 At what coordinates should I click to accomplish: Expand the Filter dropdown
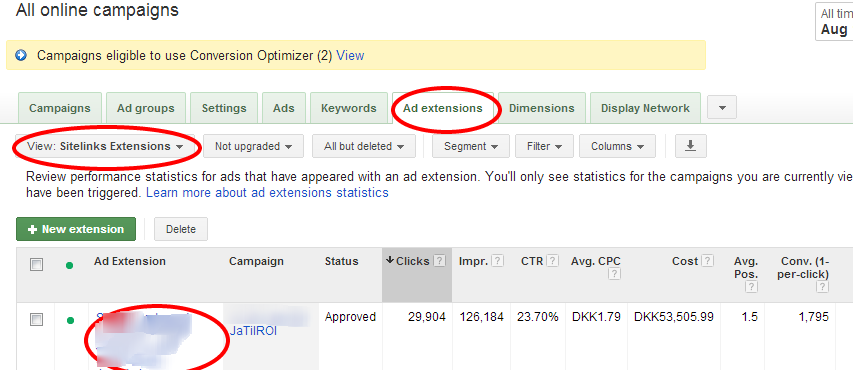click(544, 146)
